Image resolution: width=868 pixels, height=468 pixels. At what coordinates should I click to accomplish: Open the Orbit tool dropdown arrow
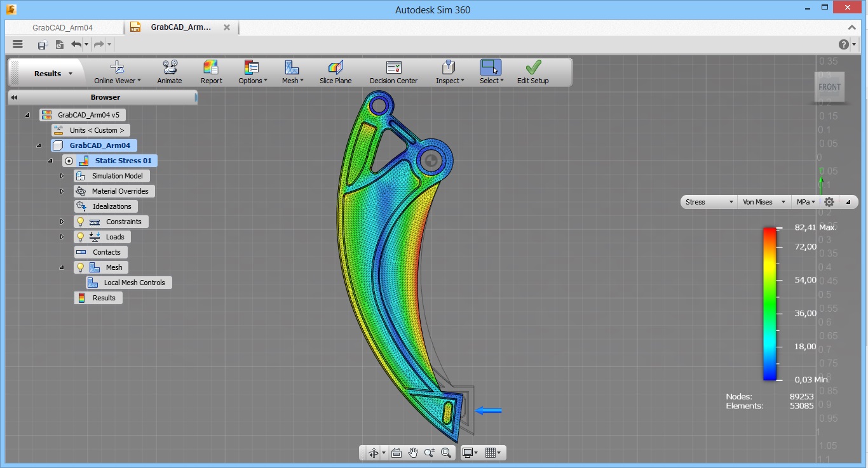coord(384,453)
